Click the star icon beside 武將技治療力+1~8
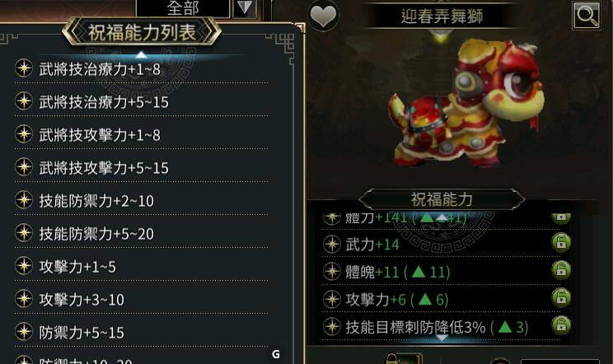 coord(24,68)
